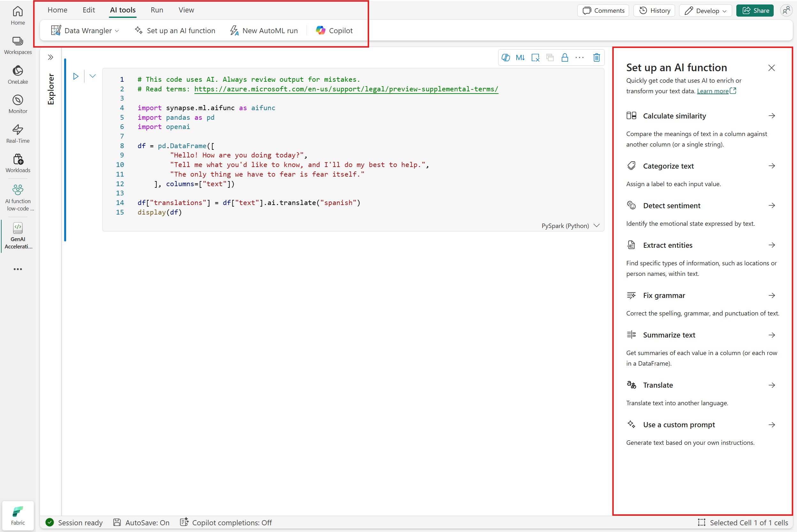
Task: Open the user profile icon
Action: 786,11
